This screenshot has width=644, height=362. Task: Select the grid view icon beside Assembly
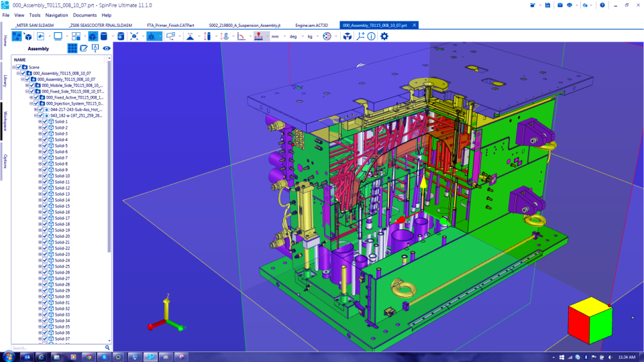click(x=72, y=48)
